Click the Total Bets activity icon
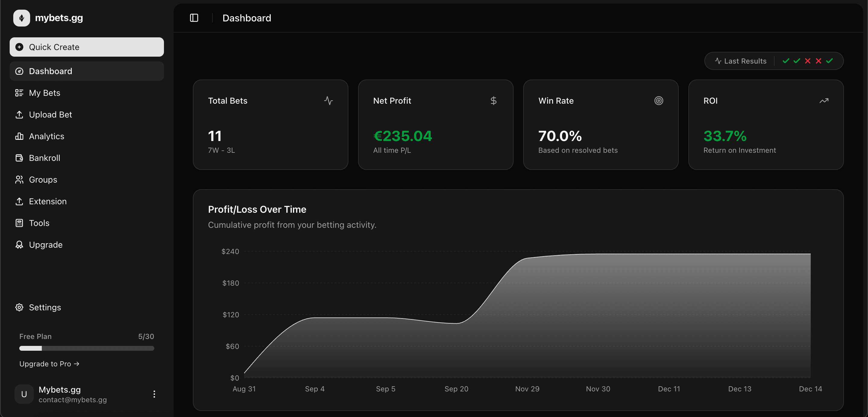 328,101
